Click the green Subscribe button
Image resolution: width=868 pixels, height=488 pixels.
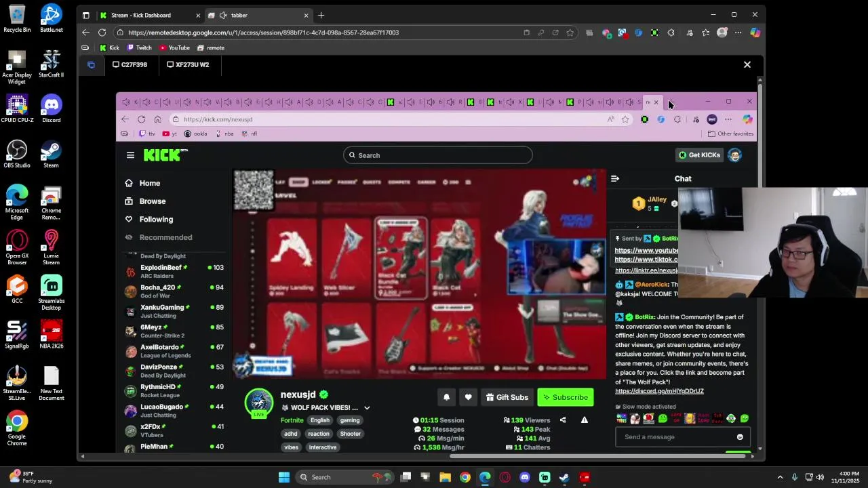[565, 397]
